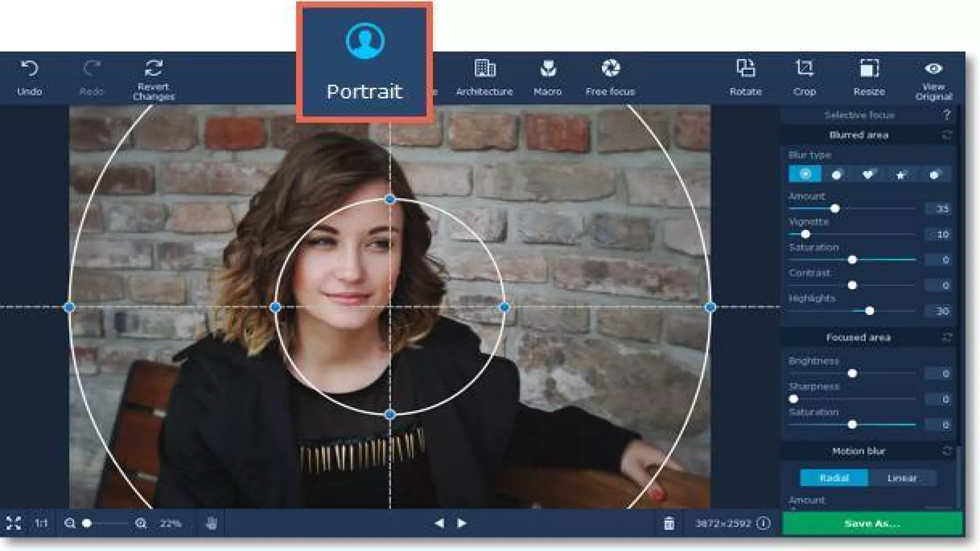The width and height of the screenshot is (980, 551).
Task: Click the Undo icon
Action: click(x=29, y=69)
